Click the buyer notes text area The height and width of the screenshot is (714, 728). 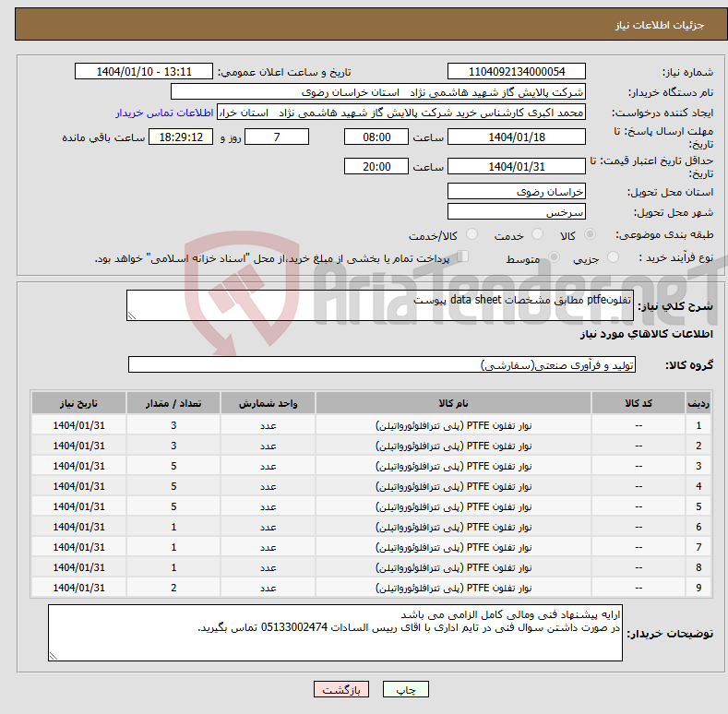[x=335, y=633]
